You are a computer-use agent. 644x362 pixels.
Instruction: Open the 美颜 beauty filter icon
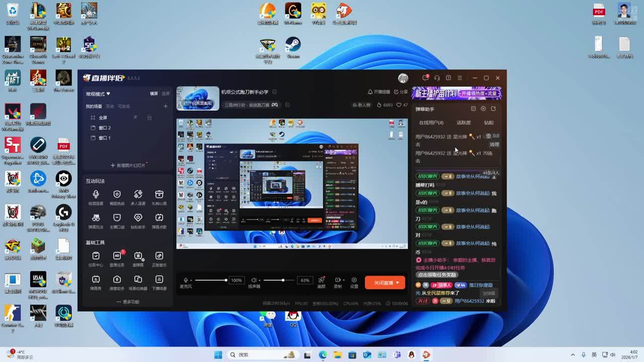[321, 280]
